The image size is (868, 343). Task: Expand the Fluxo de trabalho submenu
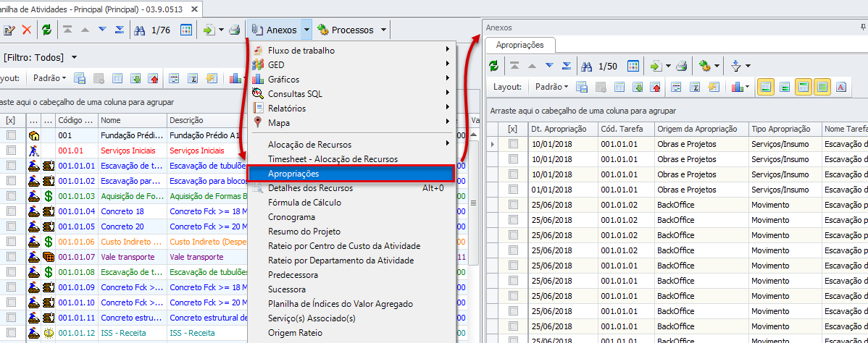353,51
